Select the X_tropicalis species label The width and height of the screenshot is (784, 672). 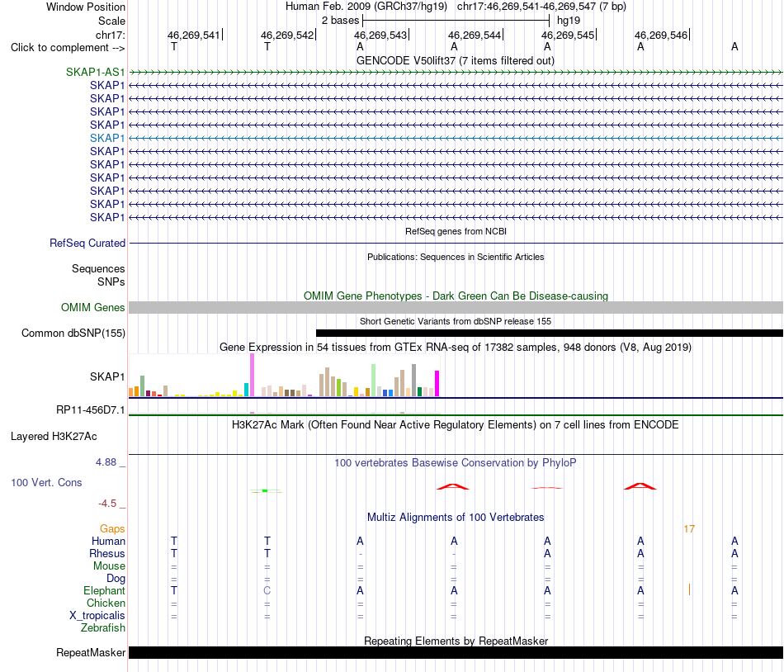click(x=97, y=616)
